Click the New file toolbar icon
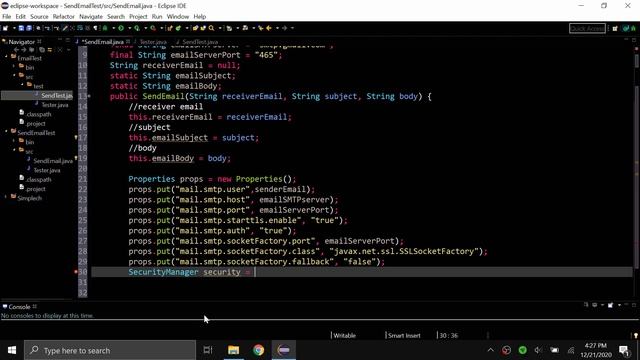Viewport: 640px width, 360px height. pos(6,28)
